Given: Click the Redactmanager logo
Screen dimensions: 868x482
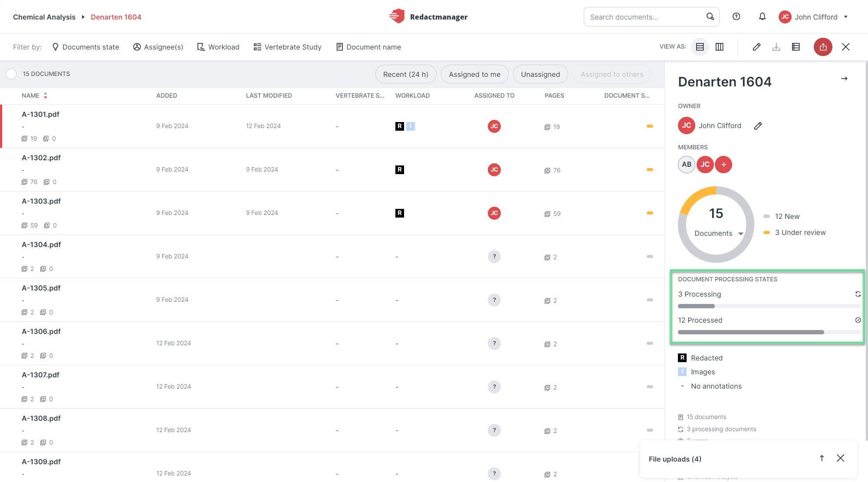Looking at the screenshot, I should [x=428, y=17].
